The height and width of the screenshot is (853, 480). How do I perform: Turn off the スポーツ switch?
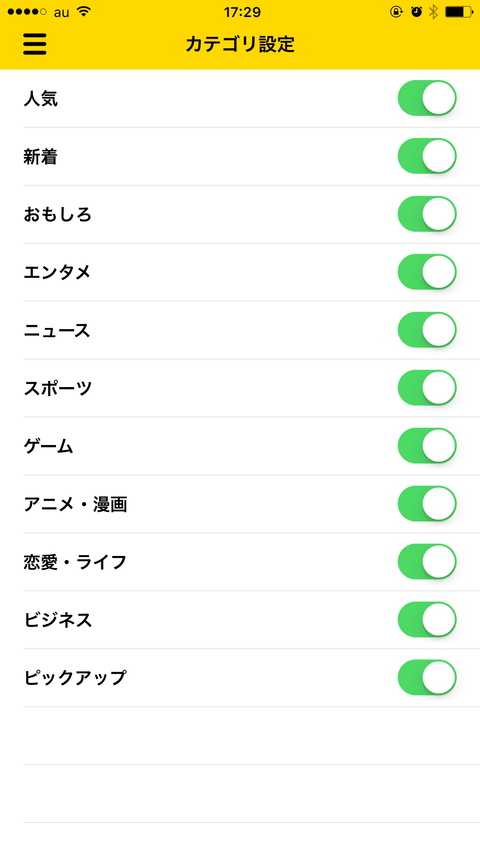427,388
